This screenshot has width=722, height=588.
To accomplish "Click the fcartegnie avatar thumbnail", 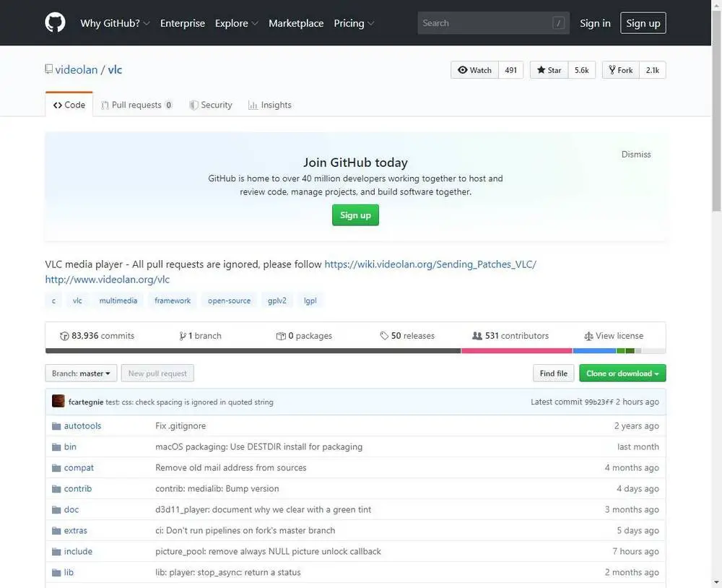I will pos(58,402).
